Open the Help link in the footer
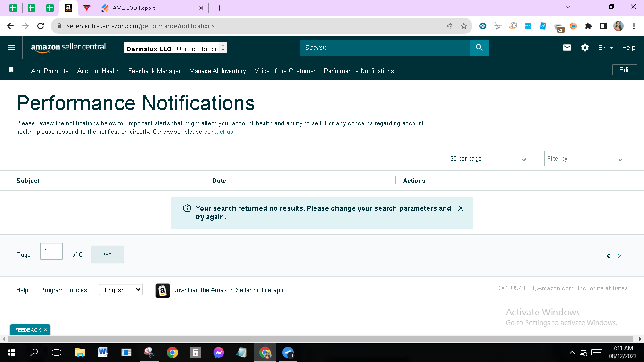The image size is (644, 362). (22, 290)
